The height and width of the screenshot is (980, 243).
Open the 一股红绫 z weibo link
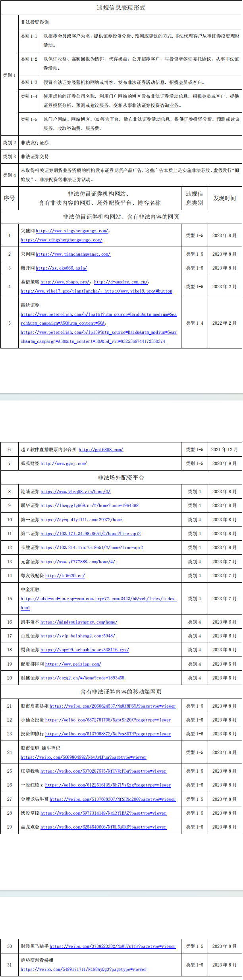coord(108,785)
